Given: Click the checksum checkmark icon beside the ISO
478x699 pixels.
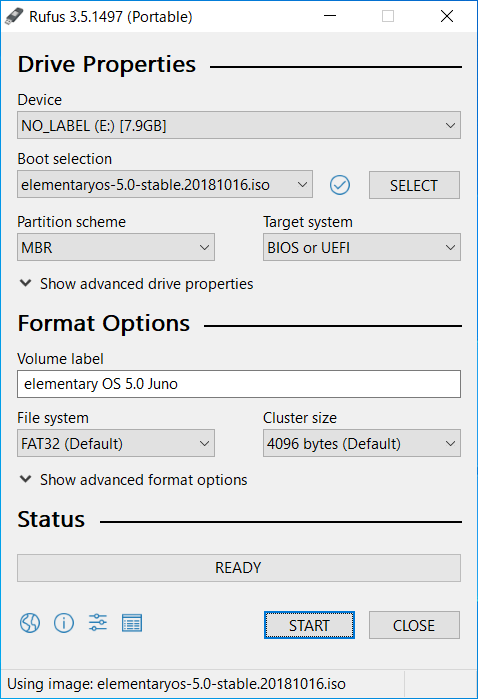Looking at the screenshot, I should [340, 185].
